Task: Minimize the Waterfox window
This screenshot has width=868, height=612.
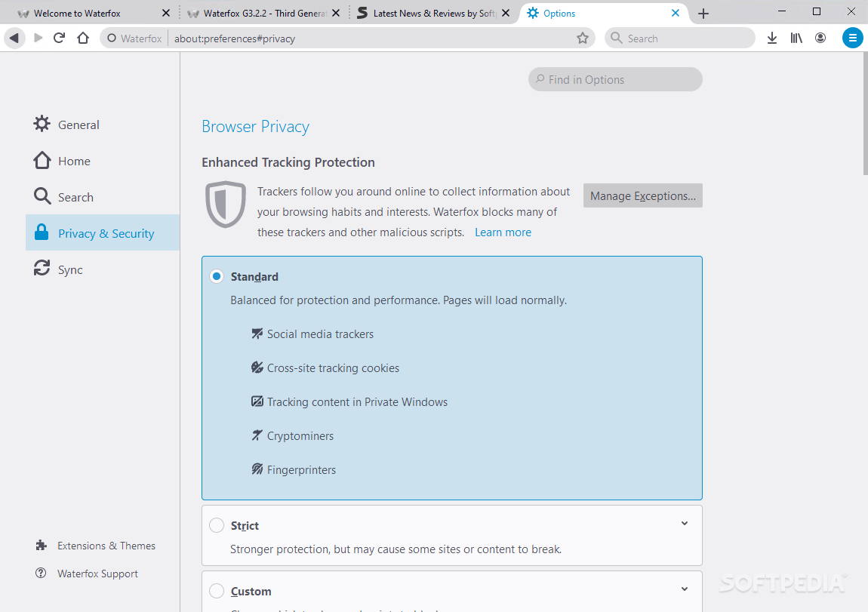Action: pos(782,11)
